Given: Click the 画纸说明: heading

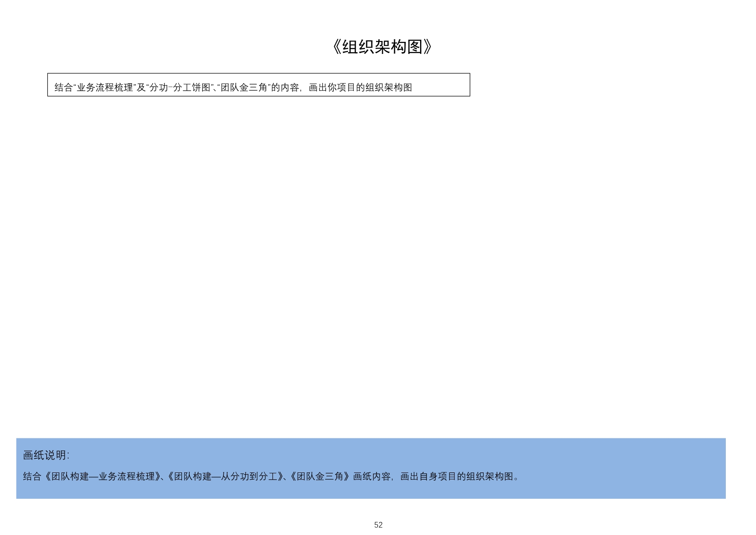Looking at the screenshot, I should pos(46,455).
